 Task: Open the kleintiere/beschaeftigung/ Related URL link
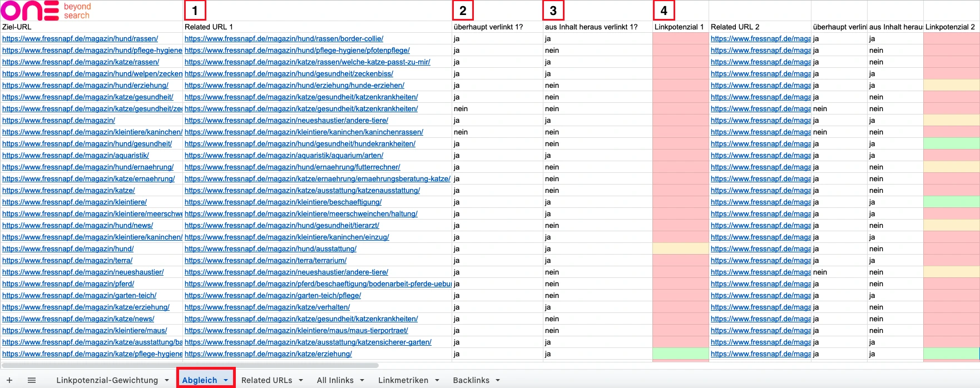pyautogui.click(x=283, y=202)
